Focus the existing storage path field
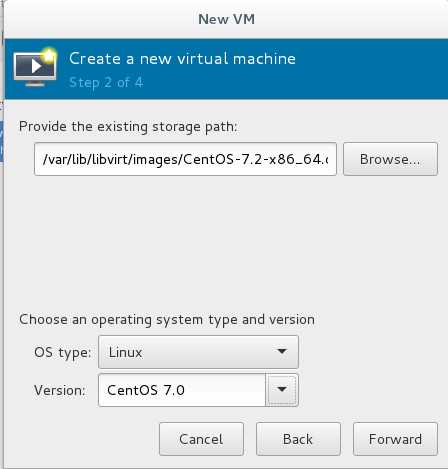 coord(185,159)
